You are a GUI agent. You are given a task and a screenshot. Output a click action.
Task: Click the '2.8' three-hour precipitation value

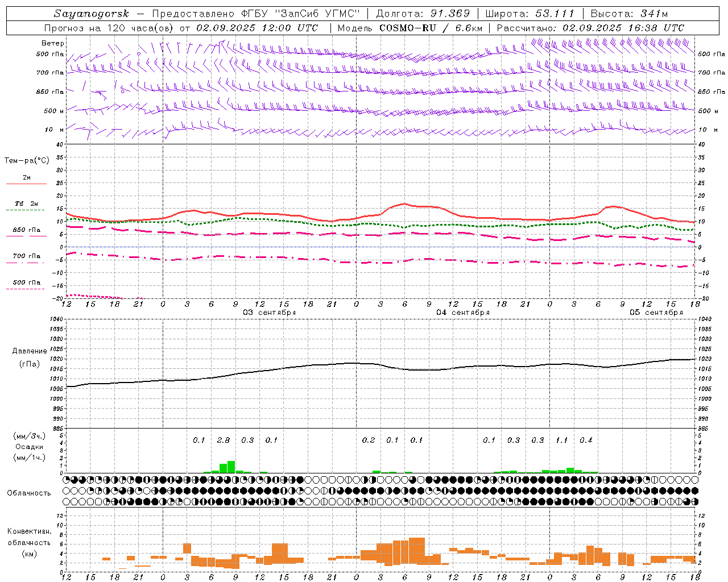224,440
